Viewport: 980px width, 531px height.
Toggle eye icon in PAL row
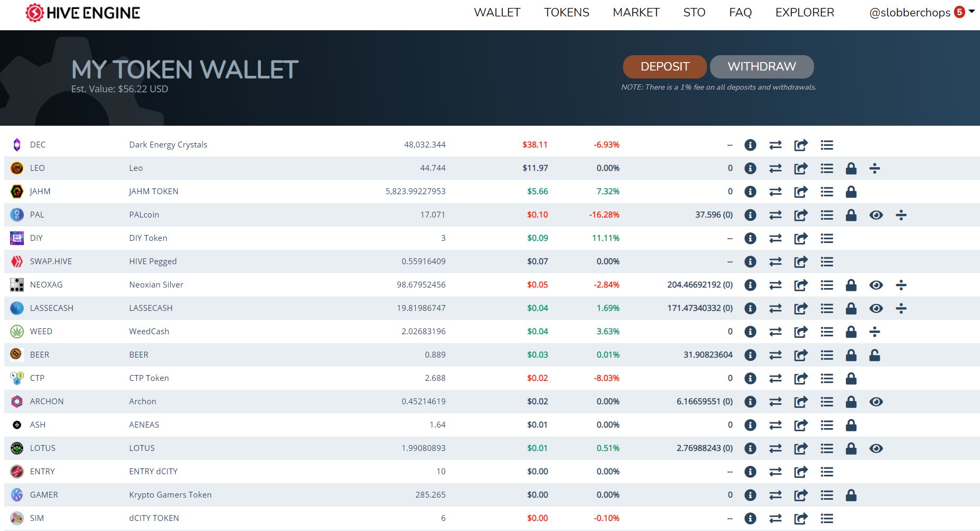876,215
